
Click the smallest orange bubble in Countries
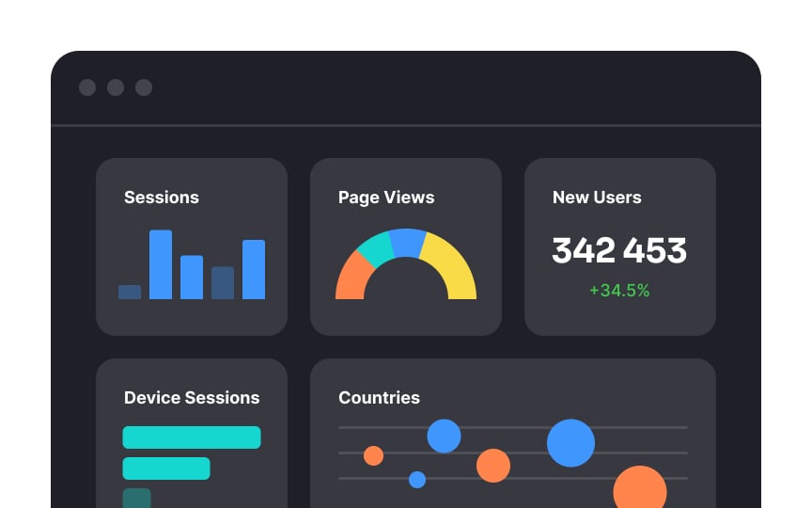pos(373,455)
